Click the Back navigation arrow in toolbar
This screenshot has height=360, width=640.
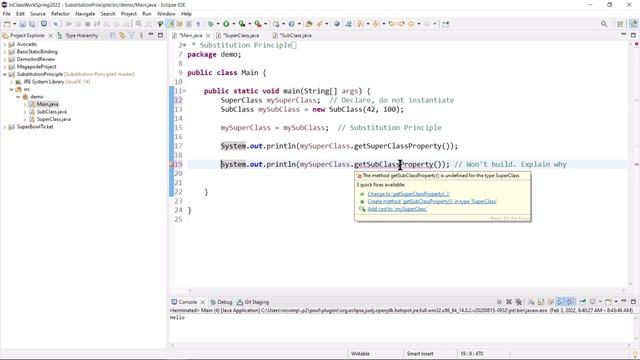click(x=411, y=24)
